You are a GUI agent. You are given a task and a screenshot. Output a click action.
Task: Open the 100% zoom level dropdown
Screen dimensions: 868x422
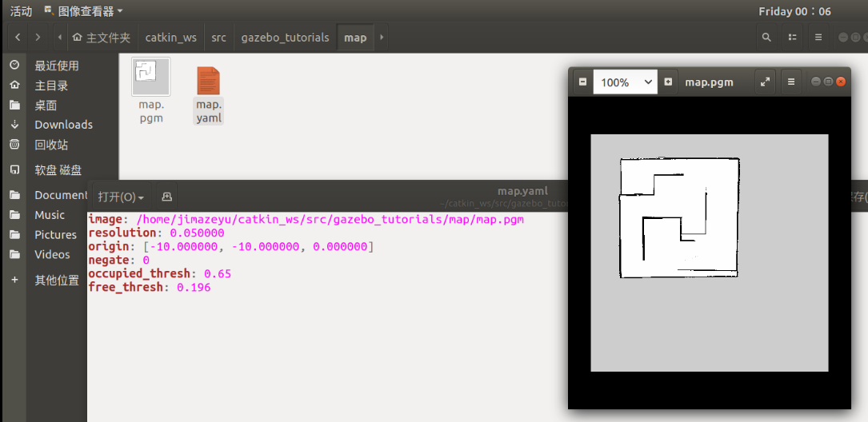click(x=626, y=82)
